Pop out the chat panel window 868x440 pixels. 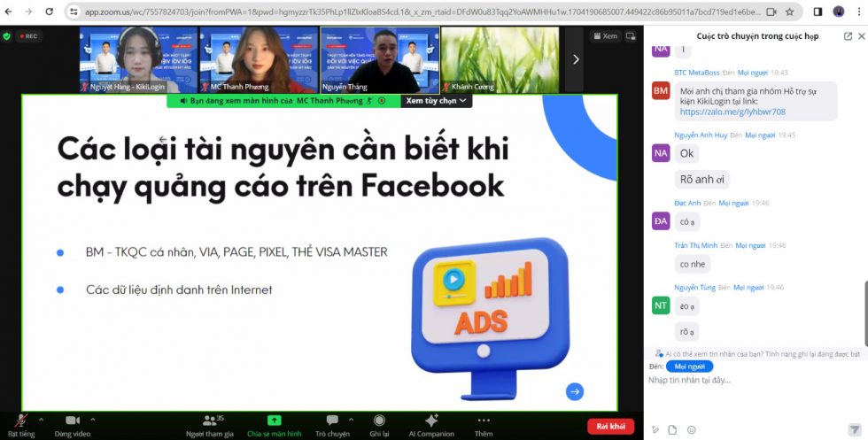coord(848,36)
